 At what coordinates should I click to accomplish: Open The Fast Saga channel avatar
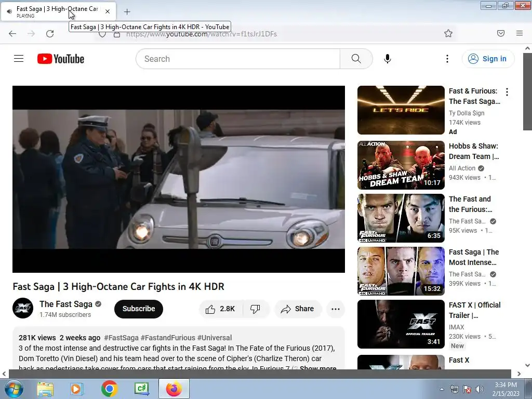pyautogui.click(x=23, y=308)
